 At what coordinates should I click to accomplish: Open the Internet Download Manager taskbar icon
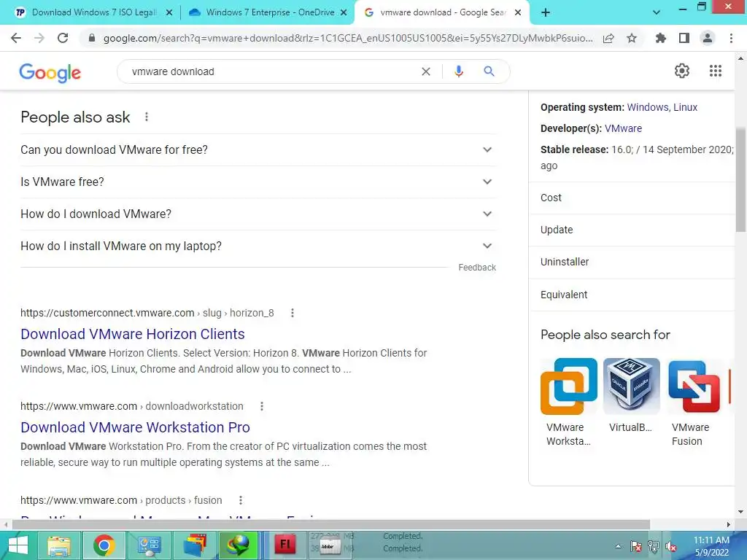[239, 545]
